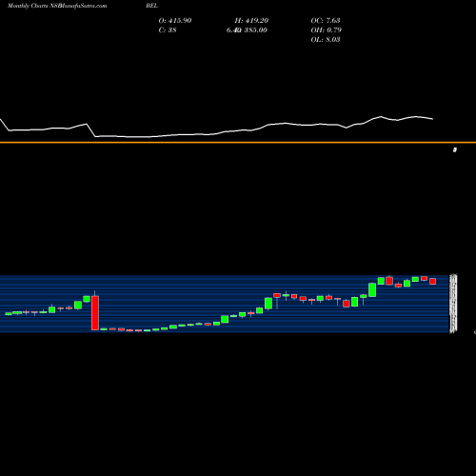Click the price axis scale beside the candles
The height and width of the screenshot is (476, 476).
pyautogui.click(x=453, y=304)
